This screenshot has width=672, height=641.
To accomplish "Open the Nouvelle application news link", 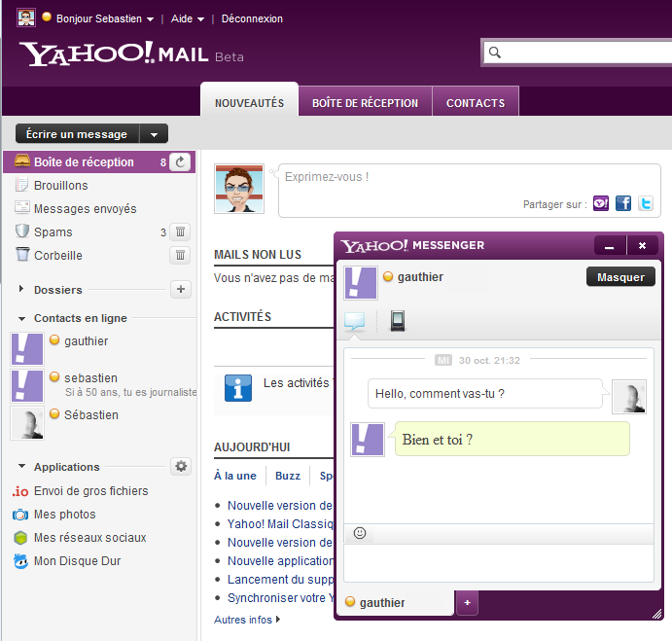I will [280, 561].
